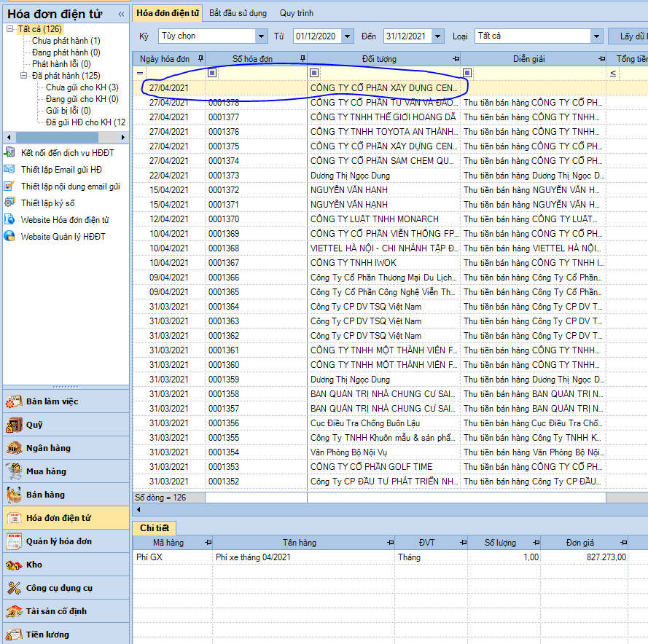Collapse the Đã phát hành (125) node
The image size is (648, 644).
coord(23,76)
